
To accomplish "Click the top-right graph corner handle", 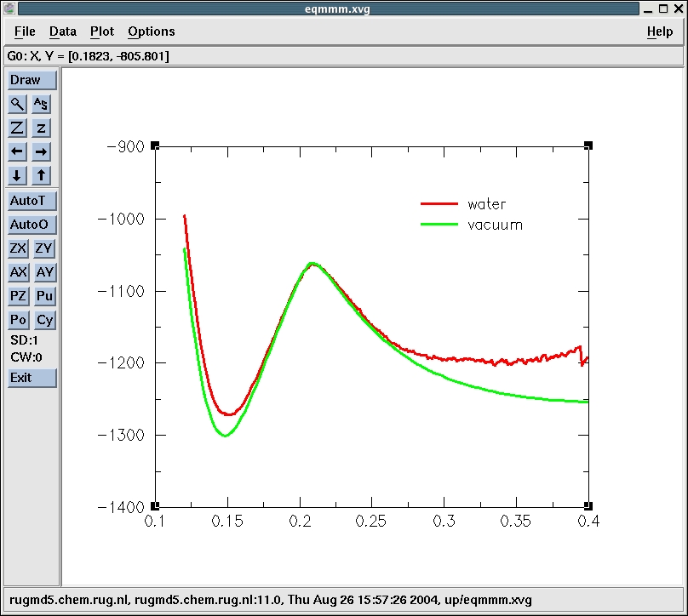I will [588, 145].
